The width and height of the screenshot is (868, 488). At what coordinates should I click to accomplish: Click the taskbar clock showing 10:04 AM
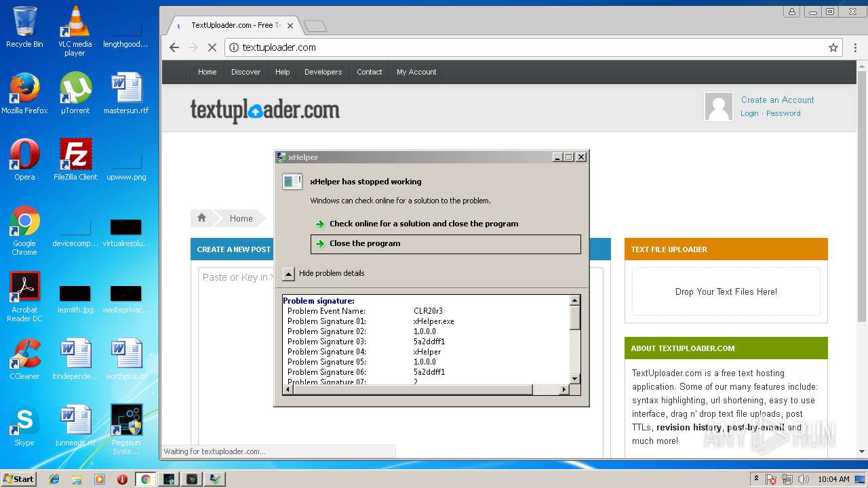click(833, 479)
